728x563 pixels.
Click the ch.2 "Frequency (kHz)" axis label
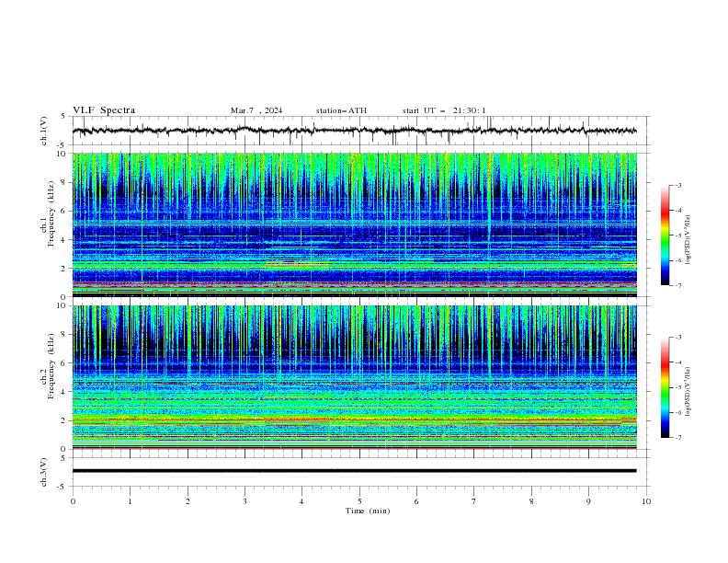51,366
